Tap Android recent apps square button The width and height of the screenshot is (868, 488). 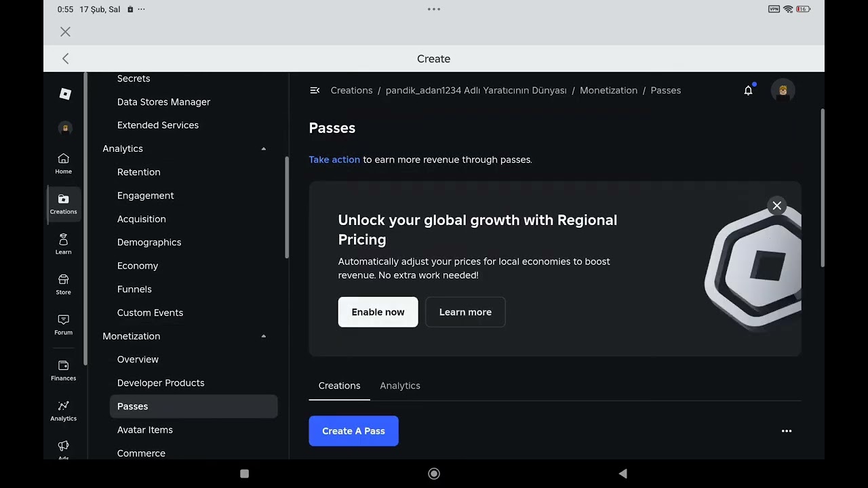(245, 474)
